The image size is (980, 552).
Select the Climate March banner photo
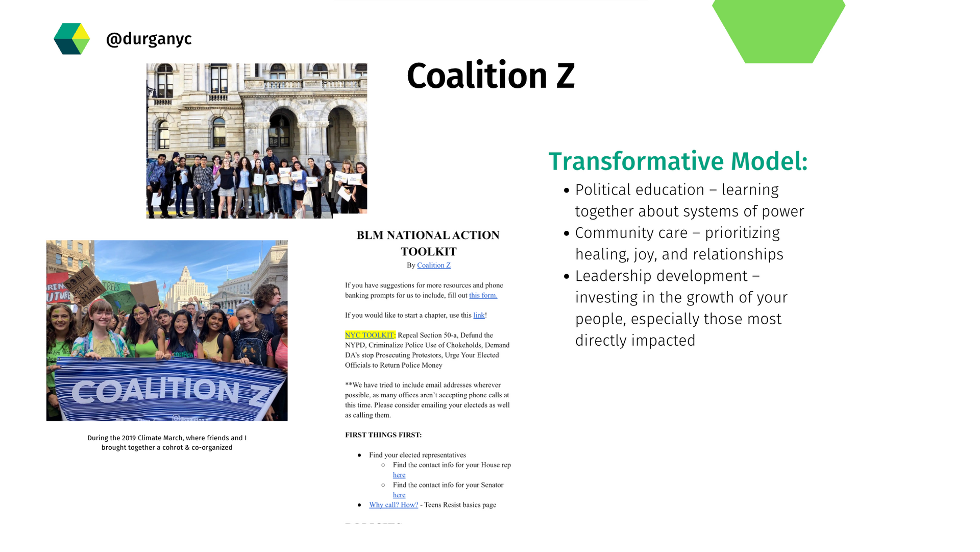(x=167, y=330)
